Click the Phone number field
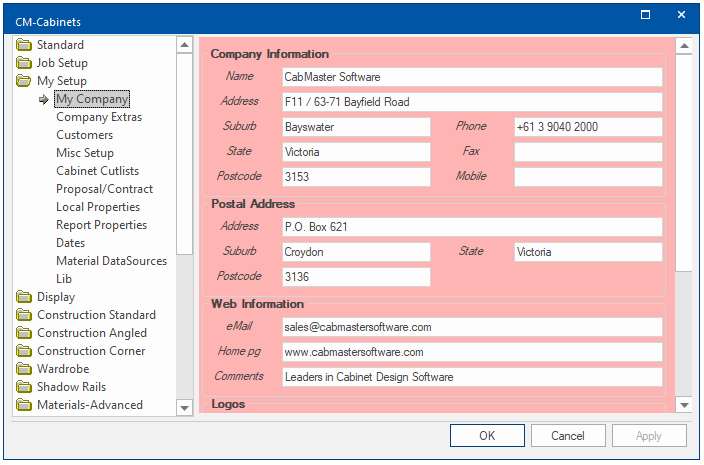Screen dimensions: 704x465 coord(588,127)
